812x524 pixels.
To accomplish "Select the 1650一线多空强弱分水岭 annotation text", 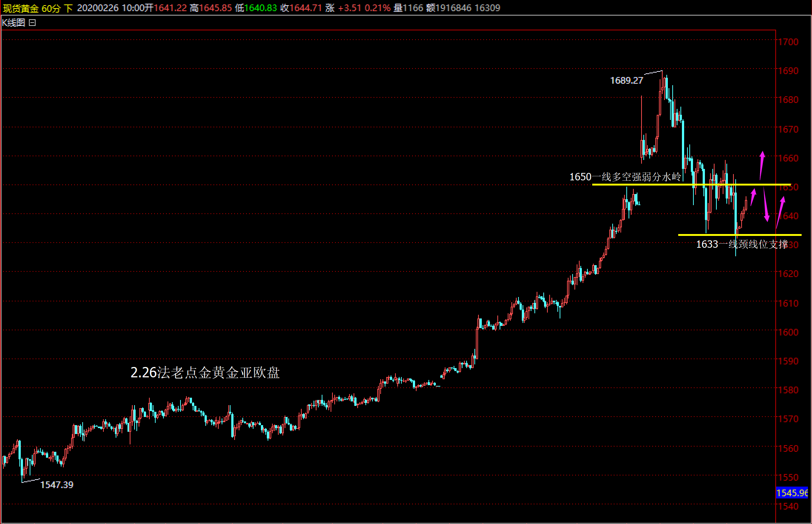I will coord(625,177).
